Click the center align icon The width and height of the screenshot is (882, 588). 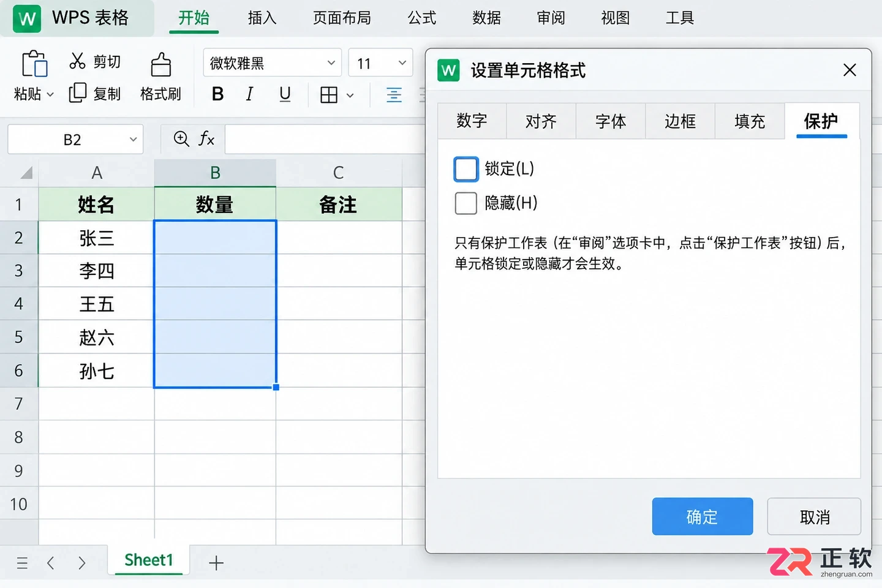coord(394,94)
